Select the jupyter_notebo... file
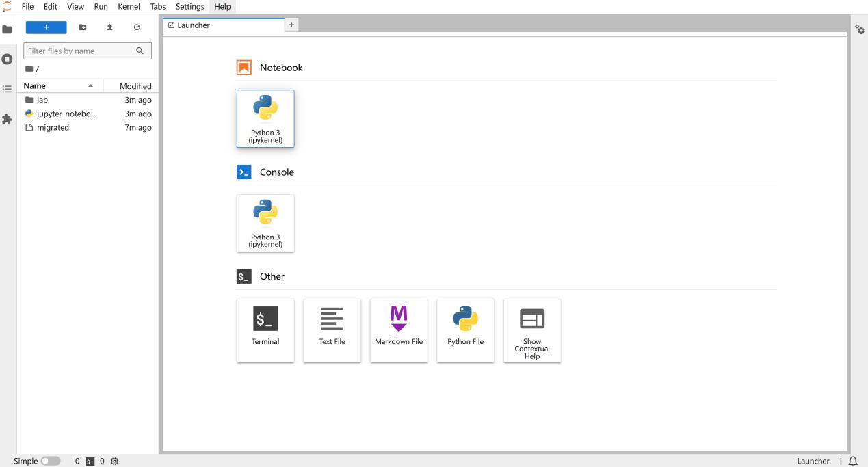 (x=88, y=114)
